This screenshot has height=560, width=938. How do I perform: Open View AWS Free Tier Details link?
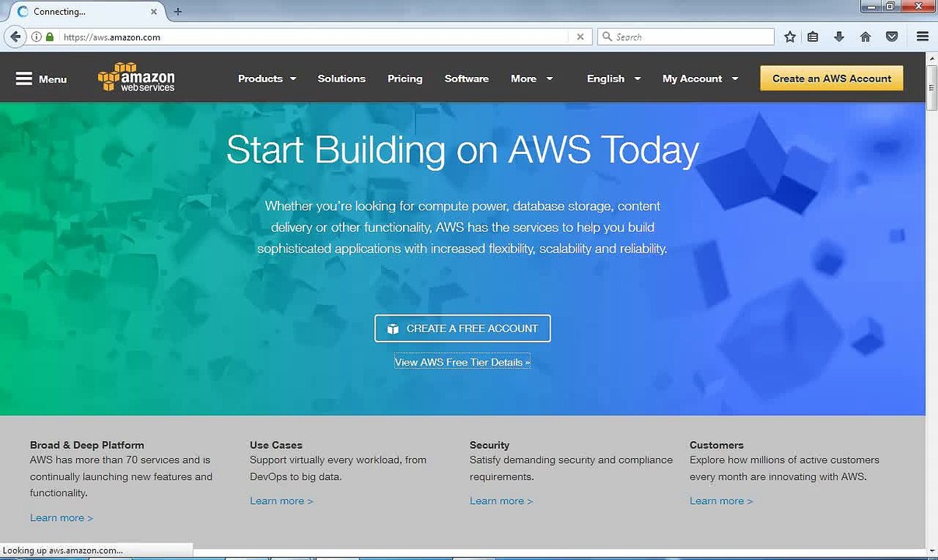[462, 362]
